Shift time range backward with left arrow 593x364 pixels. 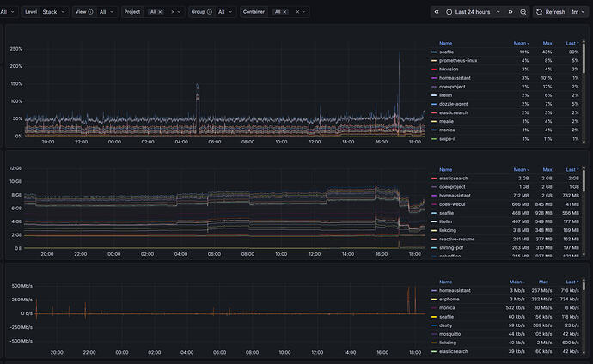pyautogui.click(x=436, y=12)
